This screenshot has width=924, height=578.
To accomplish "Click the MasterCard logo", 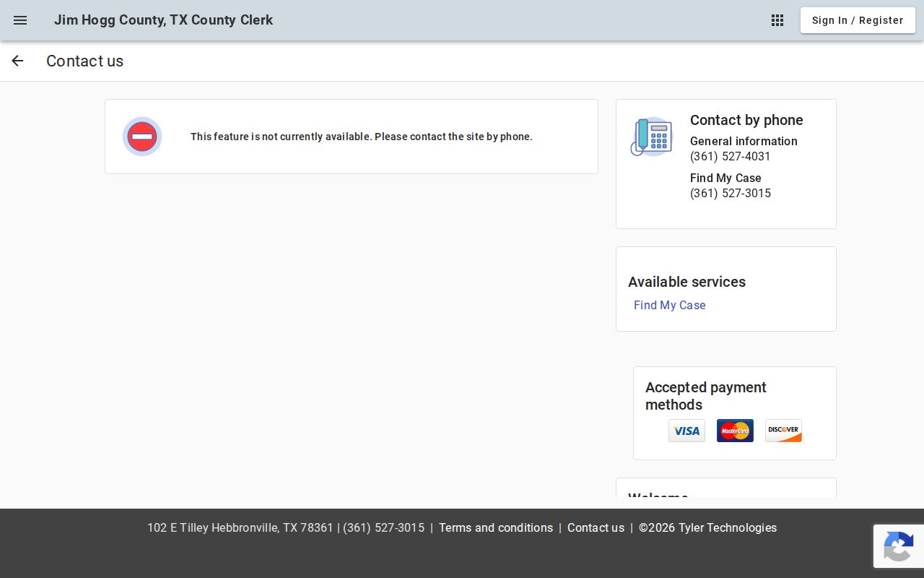I will (735, 431).
